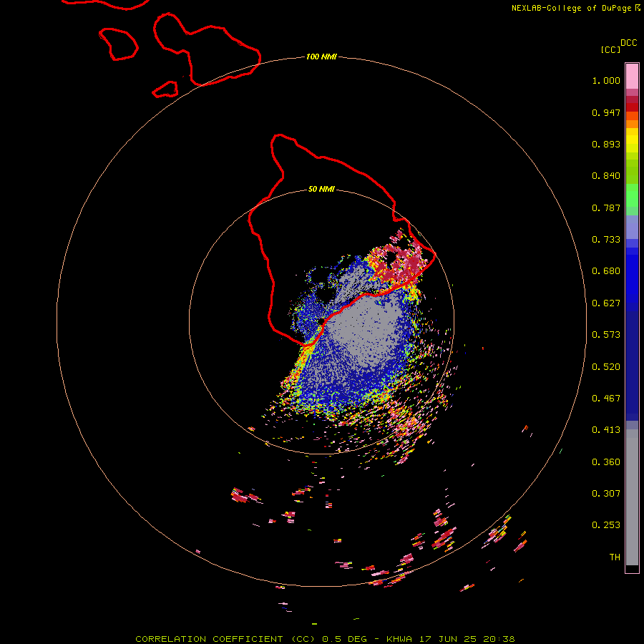Select the 0.520 scale value
The image size is (644, 644).
pos(606,367)
